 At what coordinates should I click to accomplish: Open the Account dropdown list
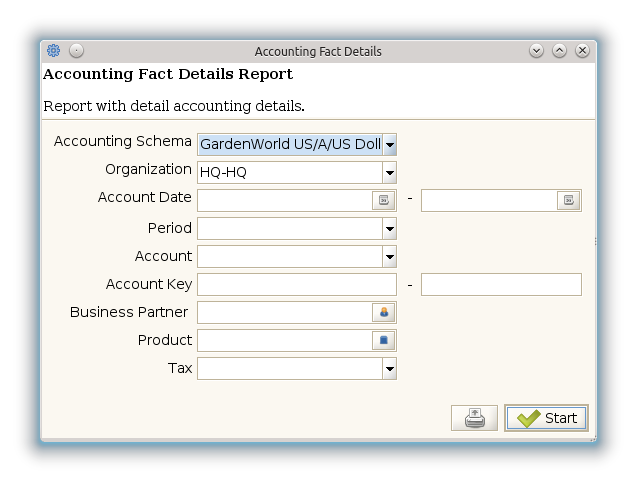(389, 257)
